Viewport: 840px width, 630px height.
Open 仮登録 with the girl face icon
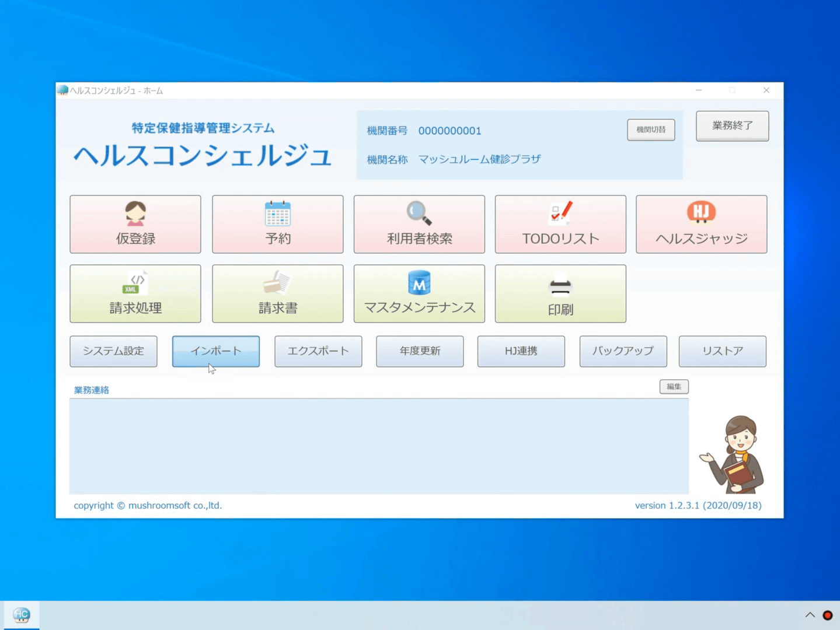135,224
